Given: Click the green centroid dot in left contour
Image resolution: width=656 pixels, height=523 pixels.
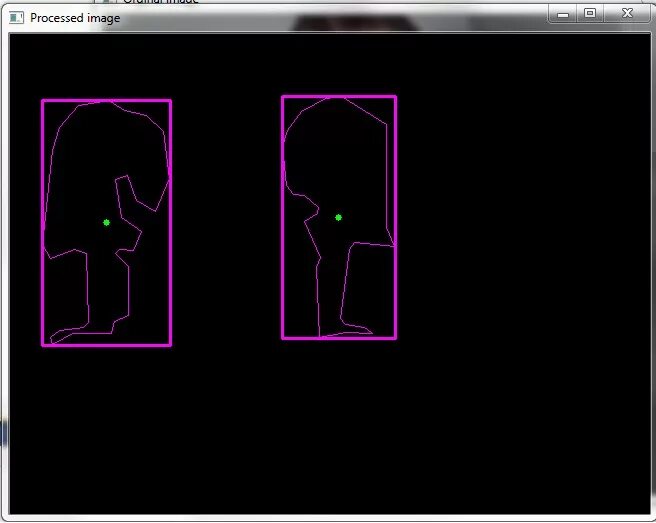Looking at the screenshot, I should (x=106, y=223).
